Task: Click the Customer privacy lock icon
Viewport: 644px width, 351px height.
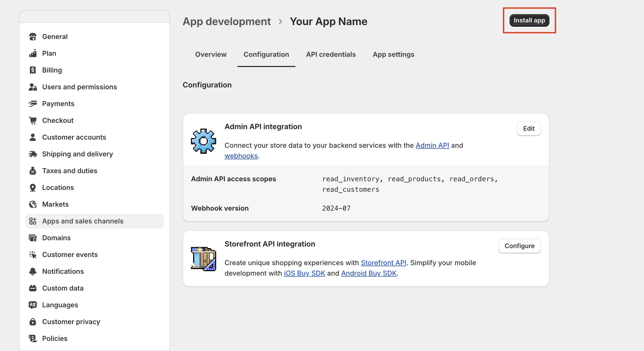Action: (33, 322)
